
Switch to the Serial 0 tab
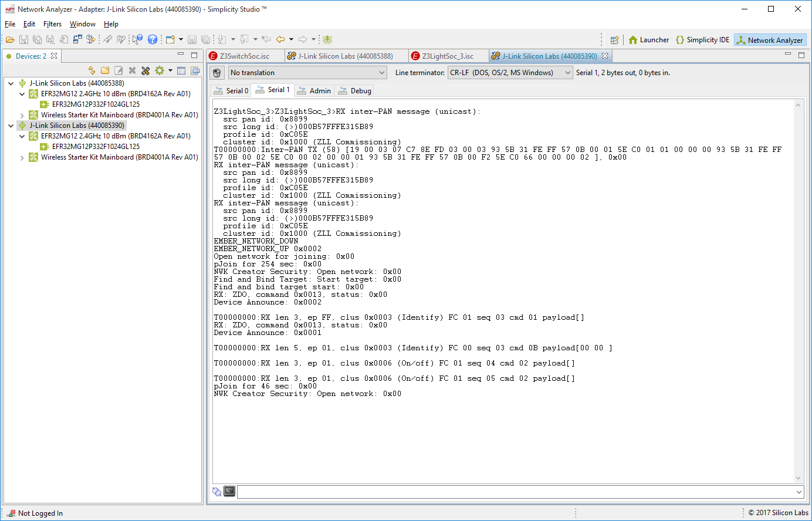click(x=231, y=90)
